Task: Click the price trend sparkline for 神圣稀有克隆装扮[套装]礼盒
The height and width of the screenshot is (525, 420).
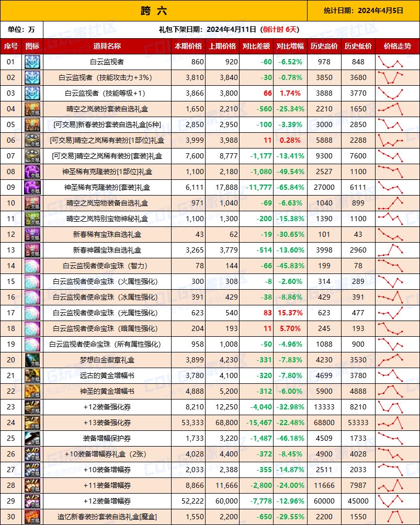Action: point(391,188)
